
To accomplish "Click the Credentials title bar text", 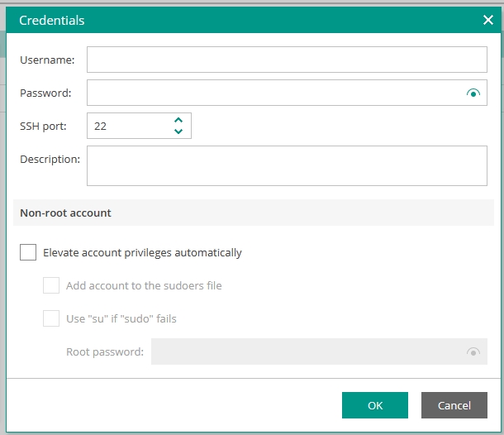I will (x=52, y=20).
